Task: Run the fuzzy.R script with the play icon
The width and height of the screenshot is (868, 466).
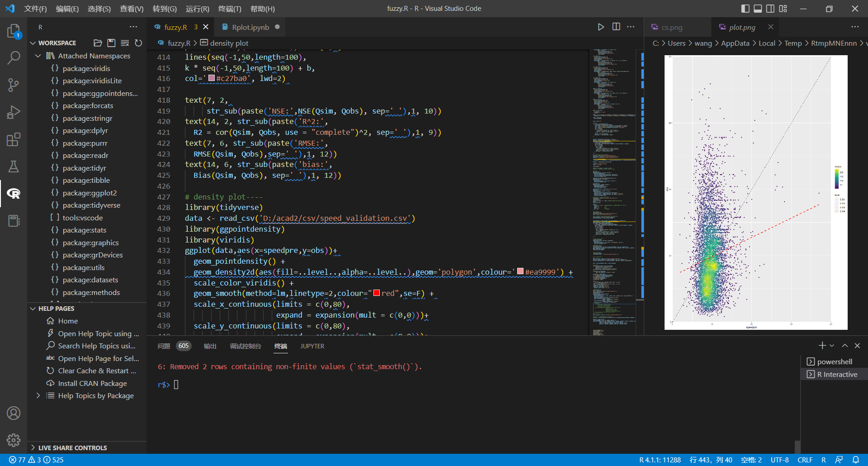Action: (x=601, y=27)
